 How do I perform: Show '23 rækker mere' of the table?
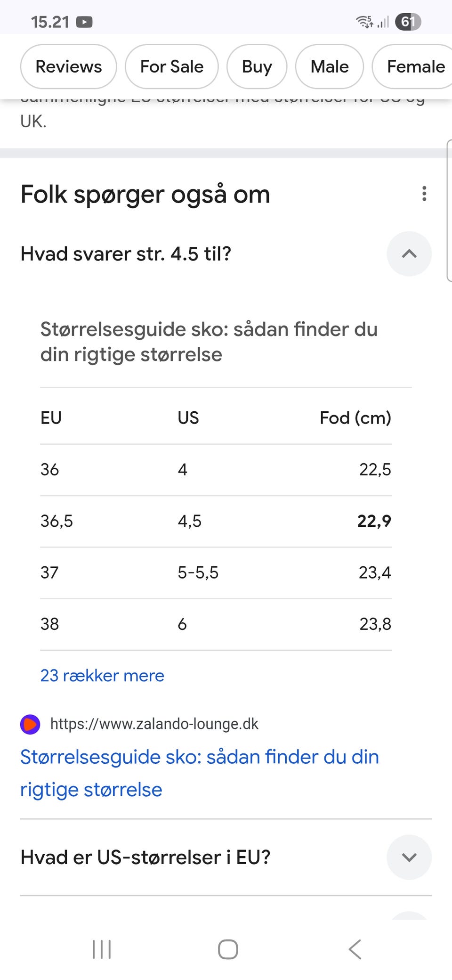pyautogui.click(x=102, y=676)
